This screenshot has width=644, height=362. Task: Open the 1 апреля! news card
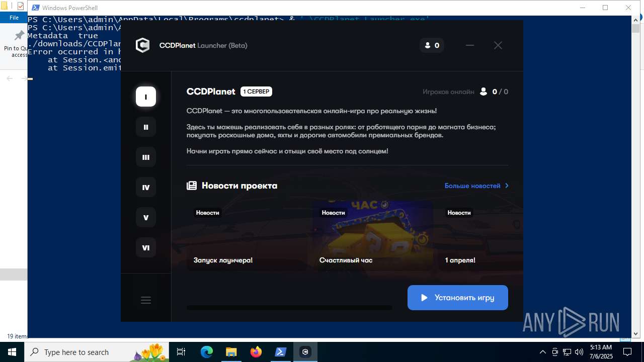click(x=480, y=235)
